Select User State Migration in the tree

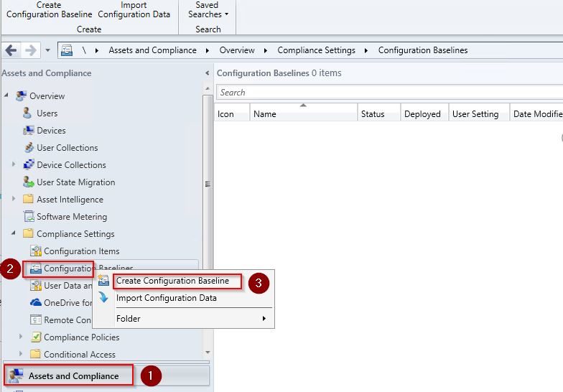76,182
